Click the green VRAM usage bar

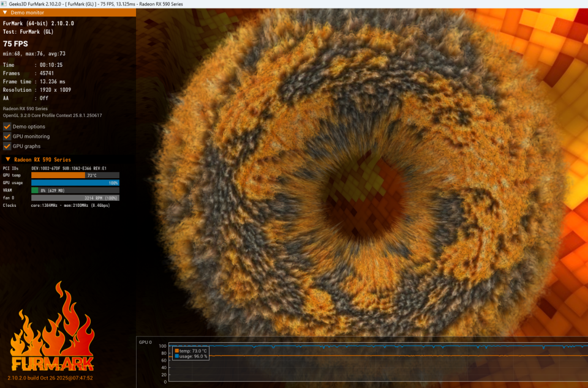point(34,190)
